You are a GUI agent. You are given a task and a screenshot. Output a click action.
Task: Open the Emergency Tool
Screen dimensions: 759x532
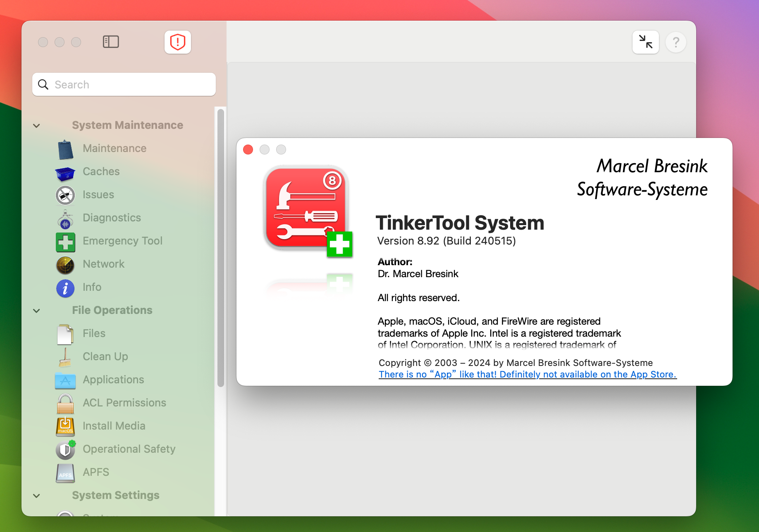point(122,241)
